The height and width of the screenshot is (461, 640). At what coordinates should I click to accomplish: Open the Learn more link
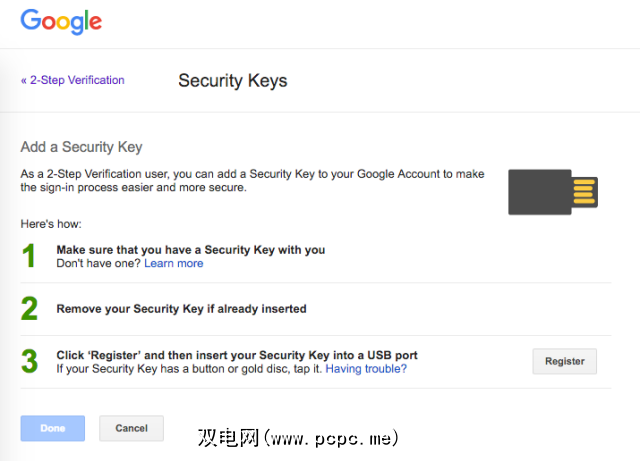tap(173, 264)
